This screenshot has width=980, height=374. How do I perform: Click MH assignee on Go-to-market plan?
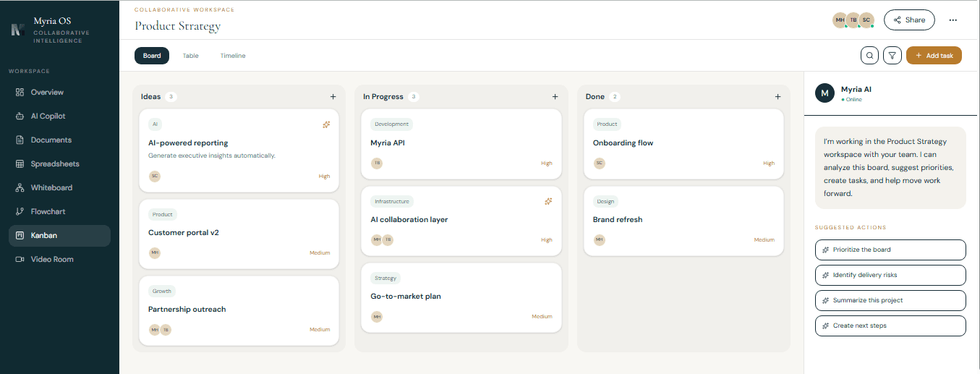(376, 317)
